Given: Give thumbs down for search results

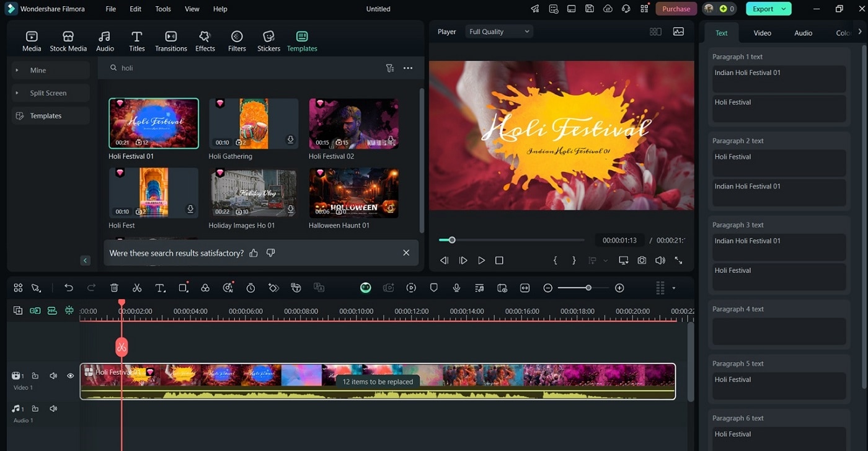Looking at the screenshot, I should (x=270, y=253).
